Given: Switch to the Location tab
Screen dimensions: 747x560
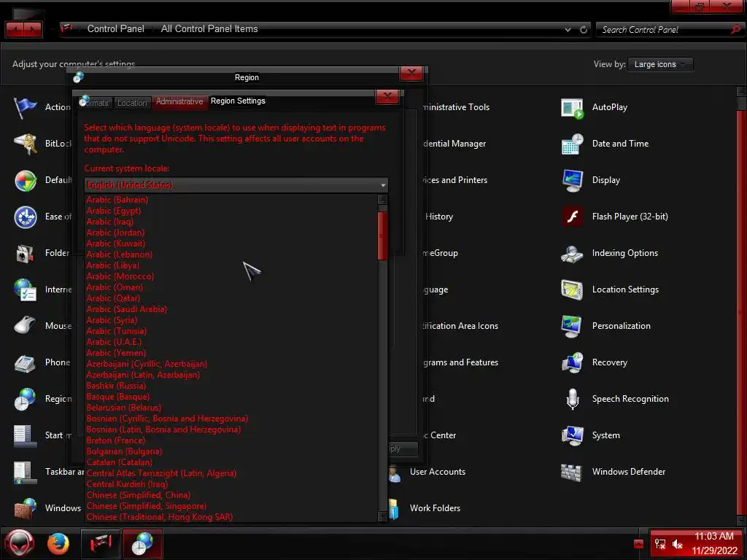Looking at the screenshot, I should coord(132,102).
